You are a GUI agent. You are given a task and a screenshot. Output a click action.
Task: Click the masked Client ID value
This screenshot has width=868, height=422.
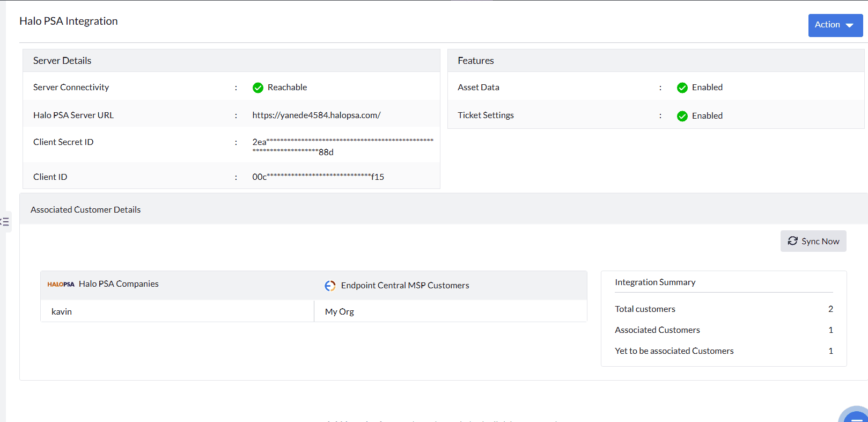[x=318, y=177]
